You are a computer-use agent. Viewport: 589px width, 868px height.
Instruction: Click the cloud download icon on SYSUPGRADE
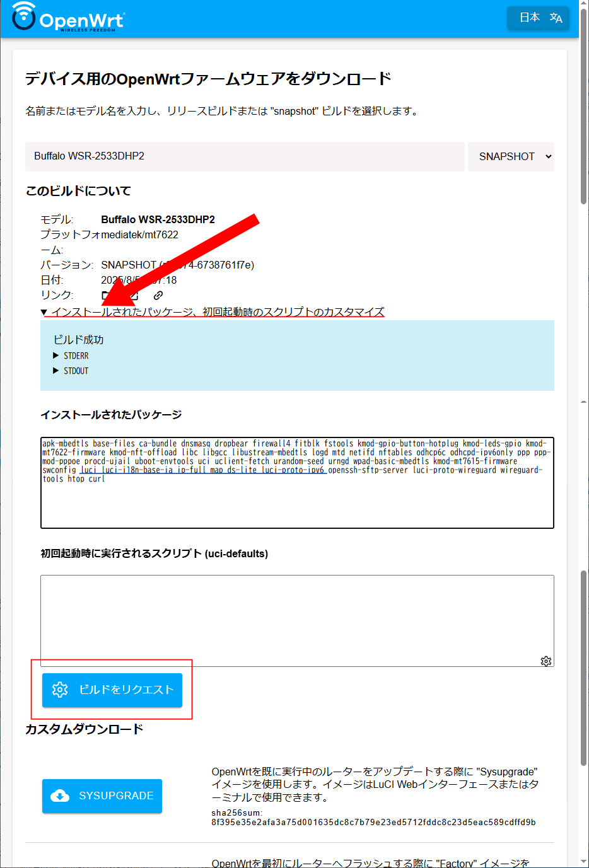click(60, 796)
